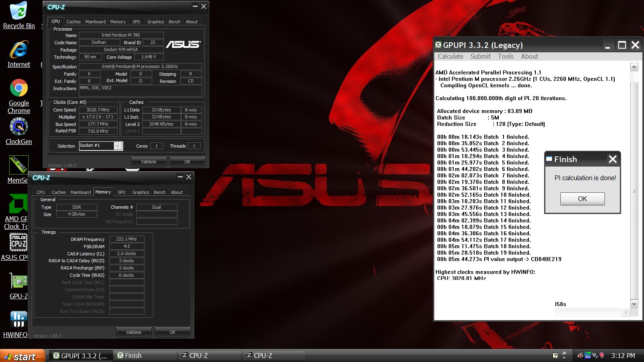Click the GPUPI horizontal scrollbar right arrow
Screen dimensions: 644x362
click(x=625, y=312)
